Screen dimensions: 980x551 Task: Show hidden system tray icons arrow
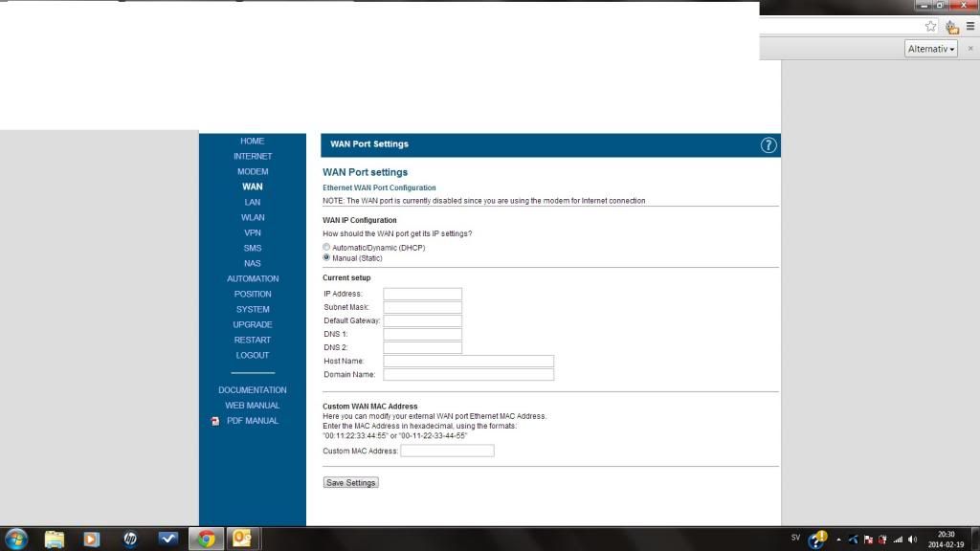[838, 540]
